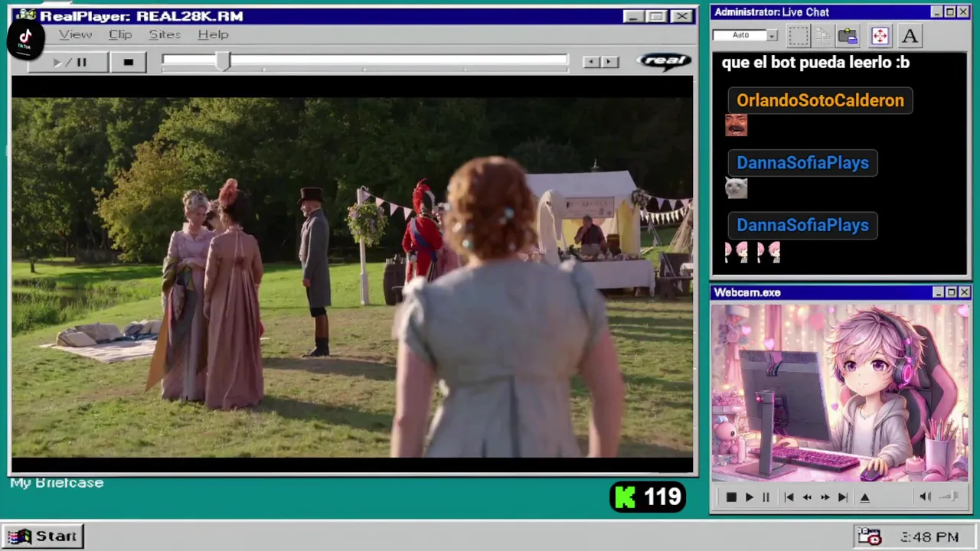Click the Auto combo box field in Live Chat
The width and height of the screenshot is (980, 551).
tap(740, 35)
